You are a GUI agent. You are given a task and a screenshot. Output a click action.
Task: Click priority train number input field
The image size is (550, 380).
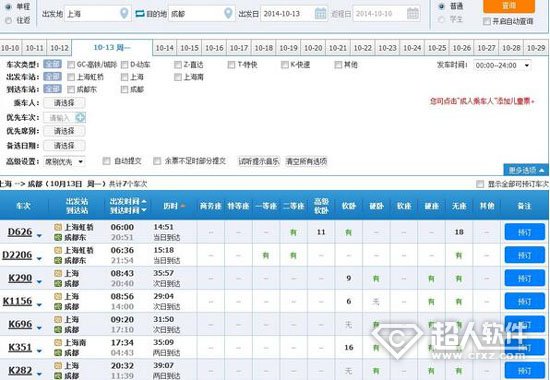click(x=60, y=118)
